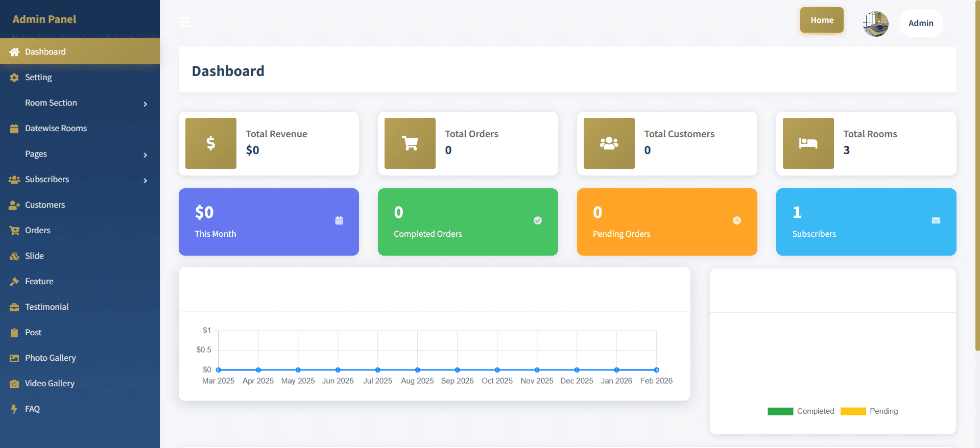This screenshot has height=448, width=980.
Task: Open the This Month revenue card
Action: (269, 222)
